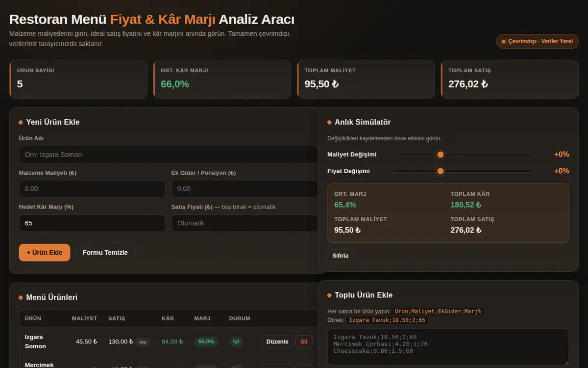Click the "Menü Ürünleri" section heading
This screenshot has height=368, width=588.
pos(51,297)
